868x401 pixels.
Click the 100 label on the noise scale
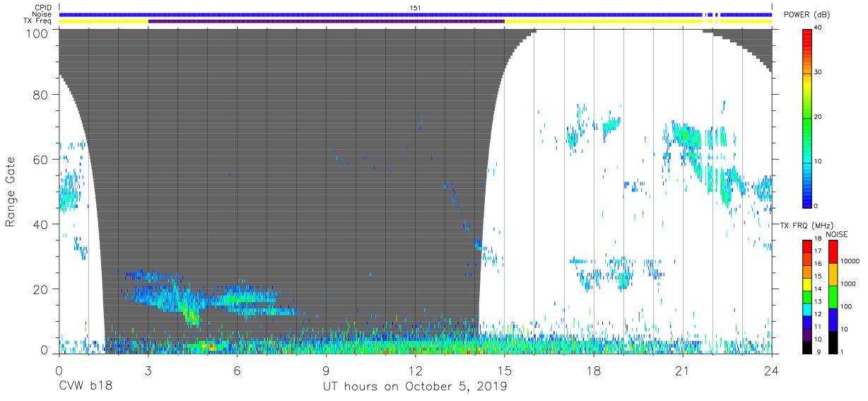(847, 306)
